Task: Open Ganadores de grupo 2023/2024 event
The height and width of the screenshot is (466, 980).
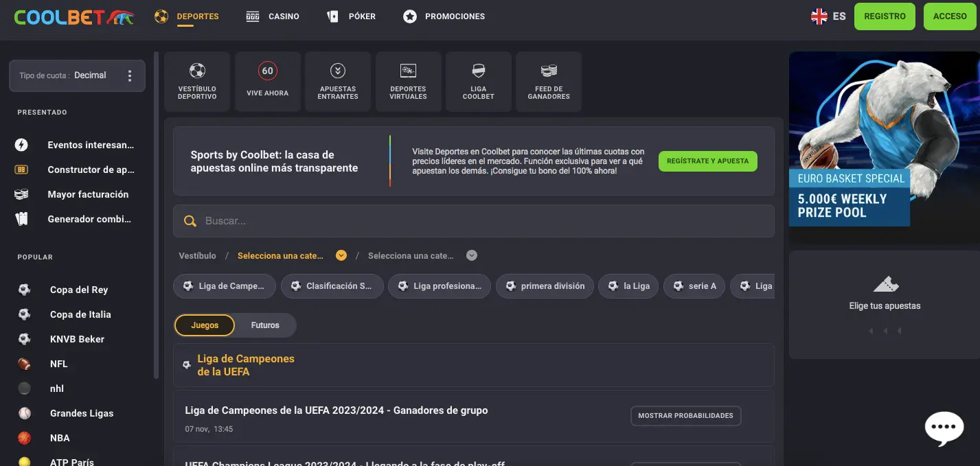Action: pos(337,410)
